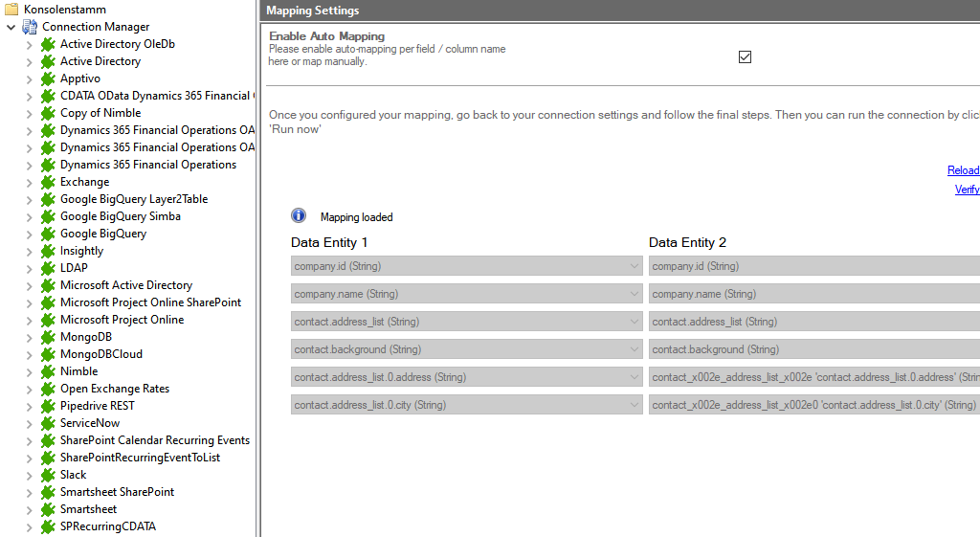Click the blue info icon near Mapping loaded

[299, 216]
